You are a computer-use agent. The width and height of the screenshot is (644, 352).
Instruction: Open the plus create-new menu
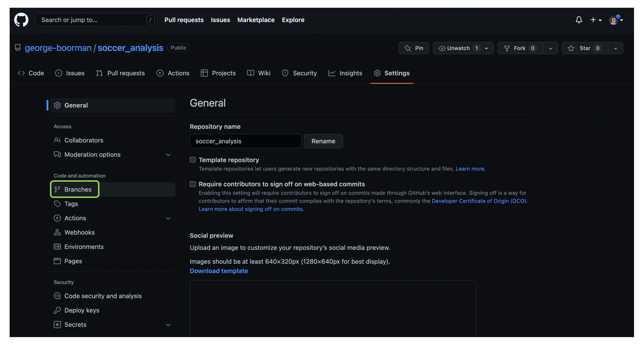point(596,20)
